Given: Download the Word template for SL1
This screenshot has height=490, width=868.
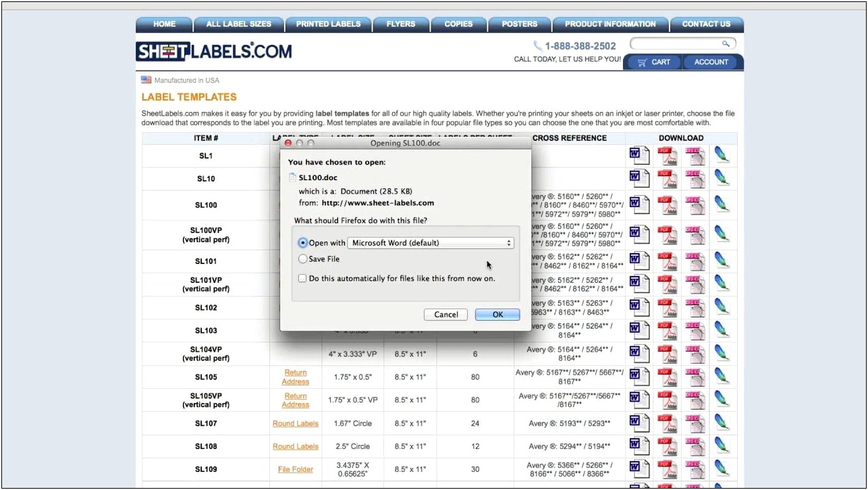Looking at the screenshot, I should 639,155.
